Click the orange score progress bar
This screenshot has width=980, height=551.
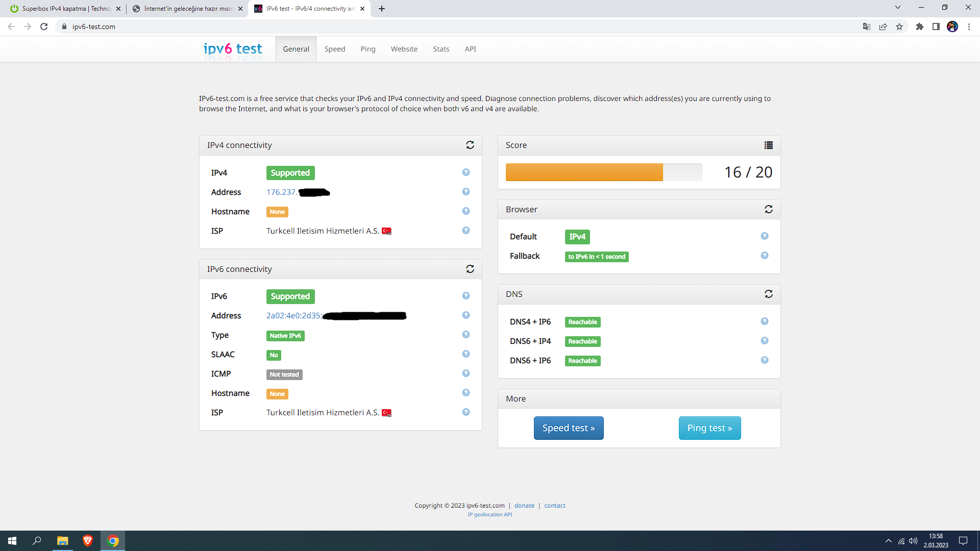584,172
